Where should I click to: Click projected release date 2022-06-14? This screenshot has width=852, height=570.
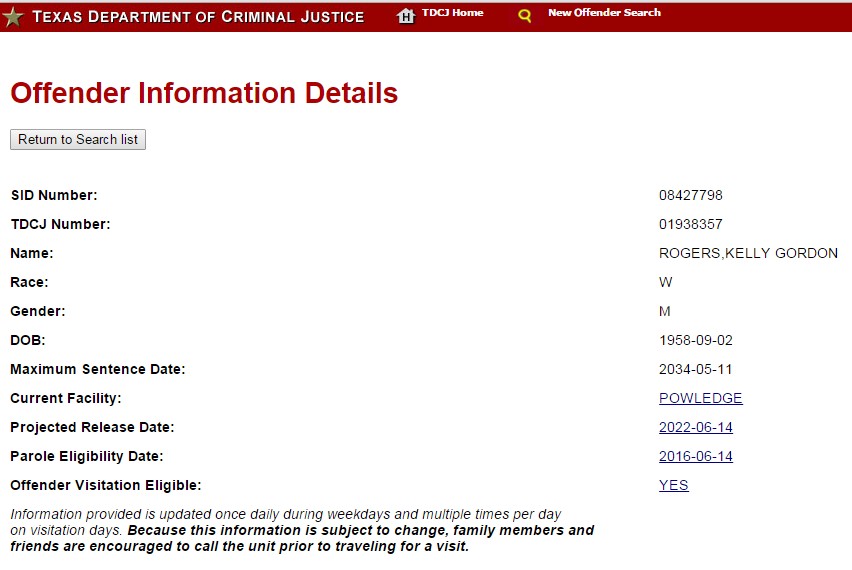pyautogui.click(x=696, y=428)
